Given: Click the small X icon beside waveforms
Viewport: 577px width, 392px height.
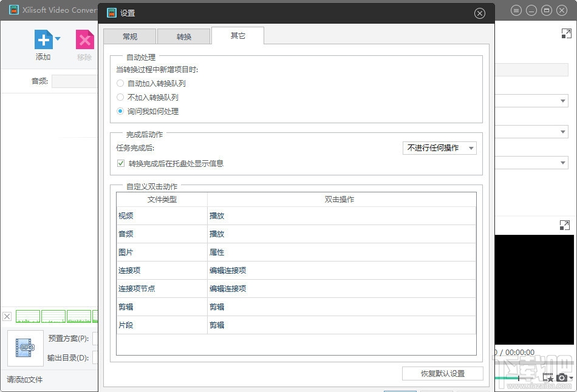Looking at the screenshot, I should (7, 316).
